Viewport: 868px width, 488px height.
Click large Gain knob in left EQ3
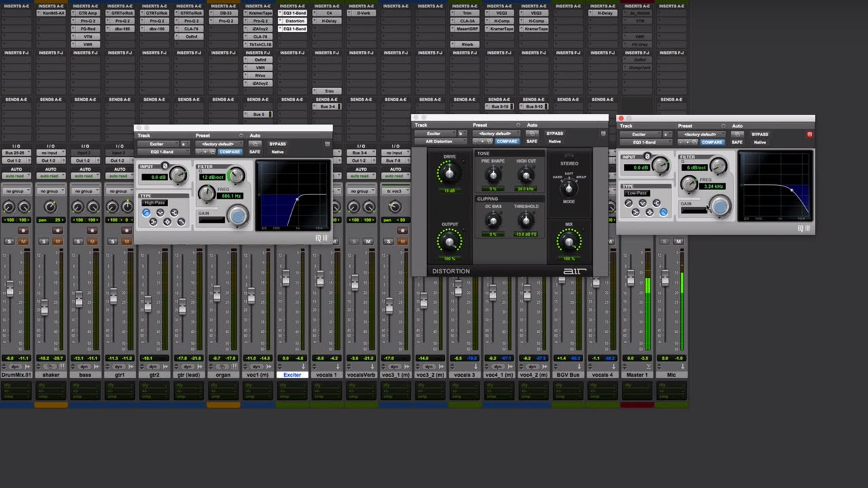coord(237,216)
